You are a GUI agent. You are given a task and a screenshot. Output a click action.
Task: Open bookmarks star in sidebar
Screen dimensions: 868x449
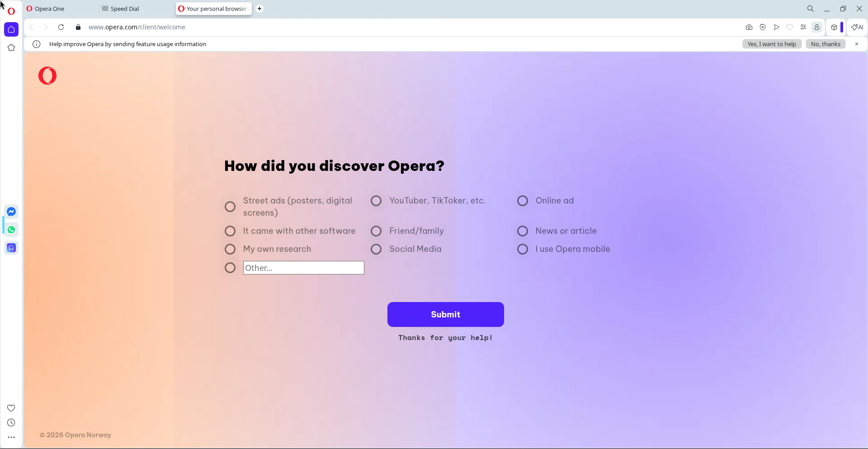click(x=11, y=47)
